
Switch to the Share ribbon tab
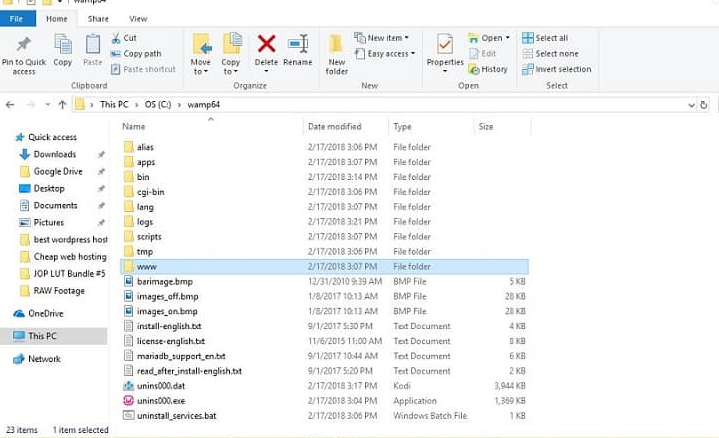pos(98,19)
